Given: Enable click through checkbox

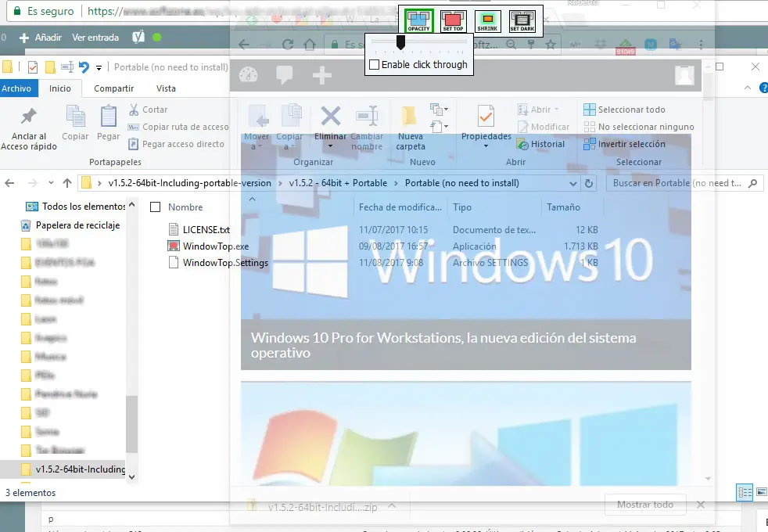Looking at the screenshot, I should tap(374, 65).
